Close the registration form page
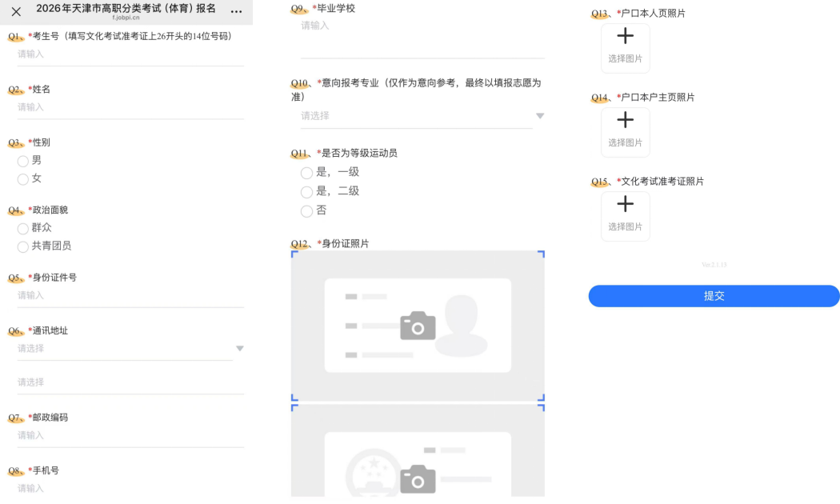This screenshot has height=504, width=840. tap(16, 12)
